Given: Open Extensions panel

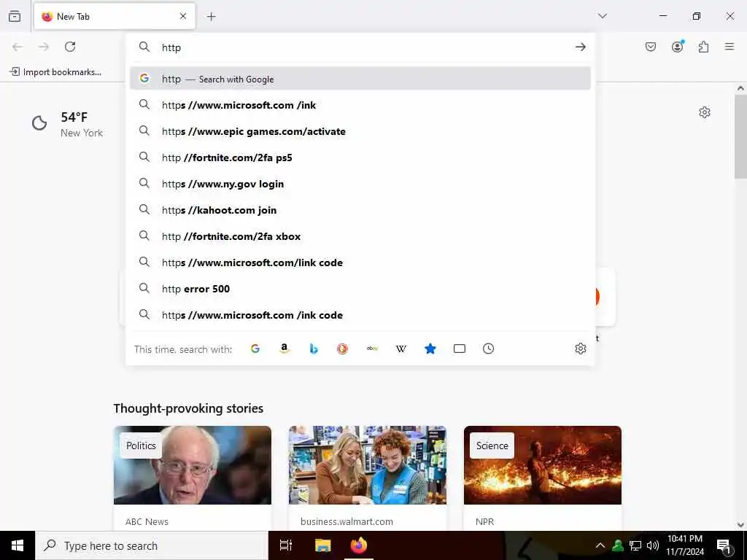Looking at the screenshot, I should (x=703, y=47).
